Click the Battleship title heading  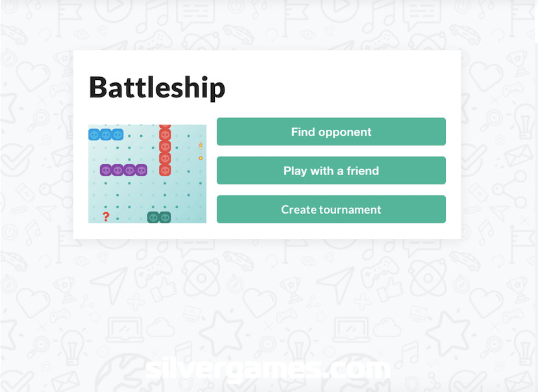point(157,88)
